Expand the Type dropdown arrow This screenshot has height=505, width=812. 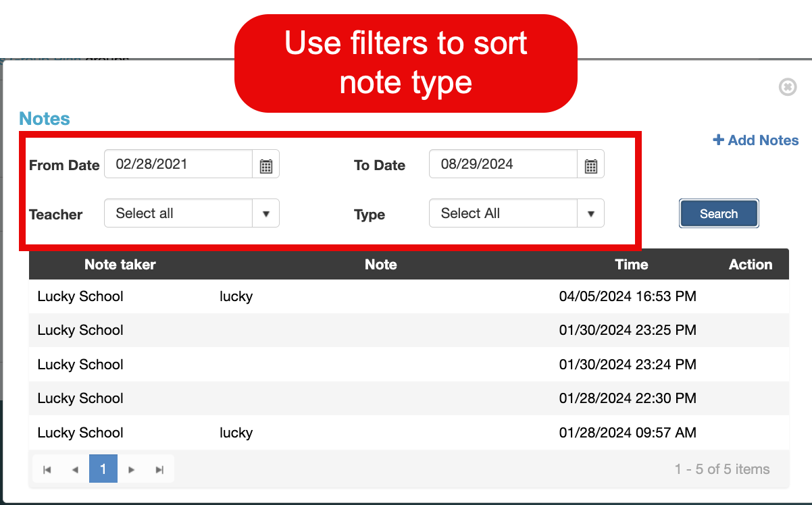[591, 214]
